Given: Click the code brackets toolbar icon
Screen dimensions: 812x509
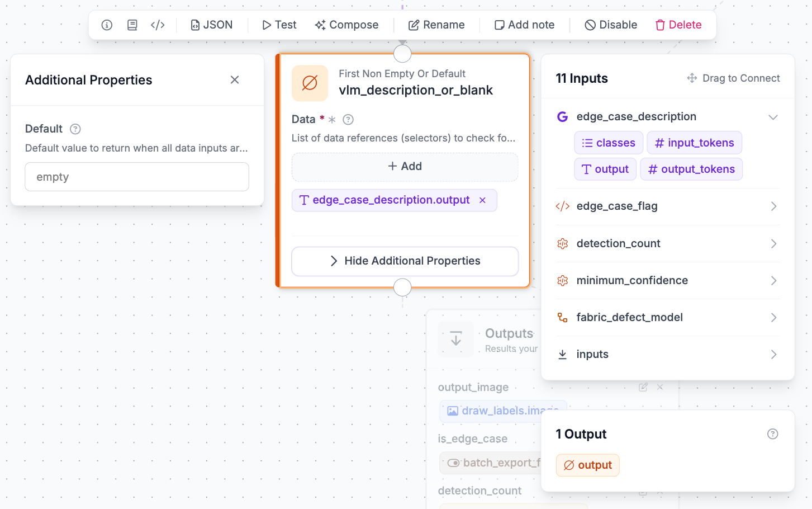Looking at the screenshot, I should pos(158,25).
